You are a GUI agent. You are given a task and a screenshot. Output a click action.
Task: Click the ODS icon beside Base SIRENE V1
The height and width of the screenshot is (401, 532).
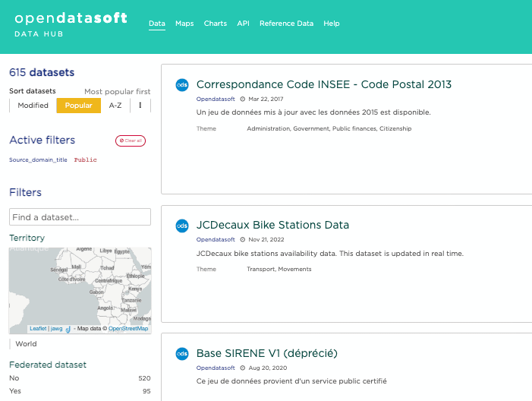pos(182,353)
